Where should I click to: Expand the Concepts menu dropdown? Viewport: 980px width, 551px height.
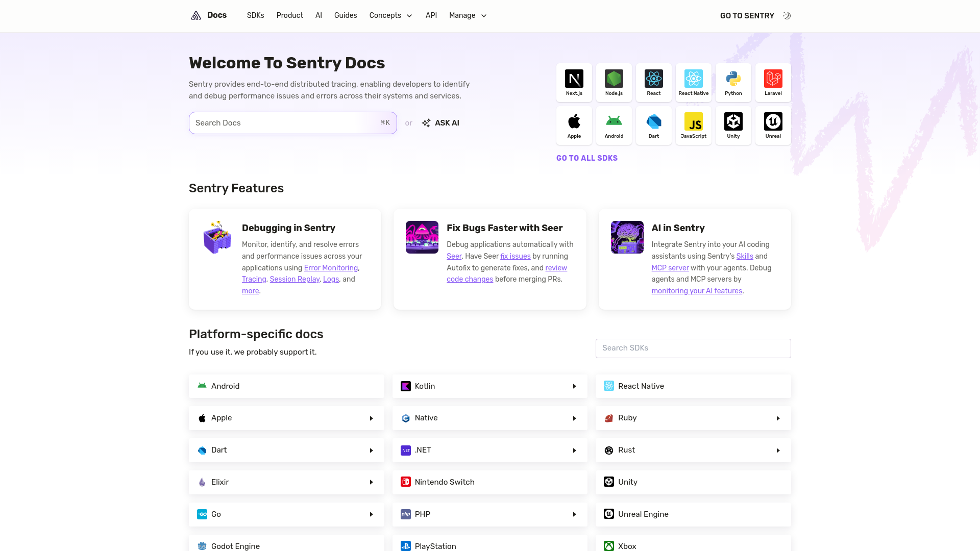click(x=391, y=16)
